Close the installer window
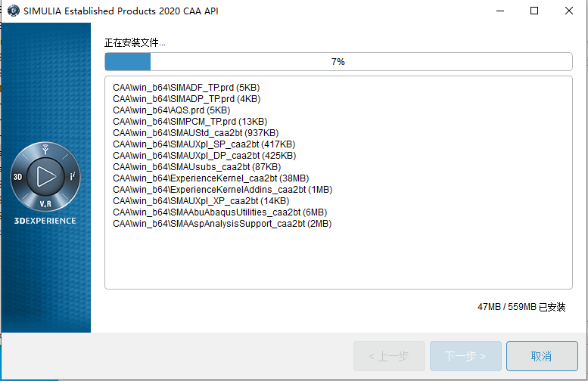The width and height of the screenshot is (588, 381). point(569,11)
